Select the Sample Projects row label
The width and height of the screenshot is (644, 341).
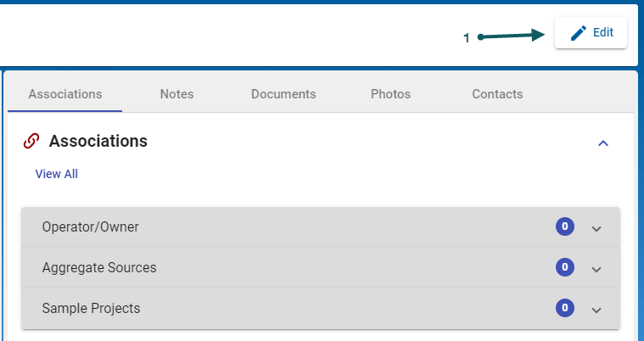(91, 308)
